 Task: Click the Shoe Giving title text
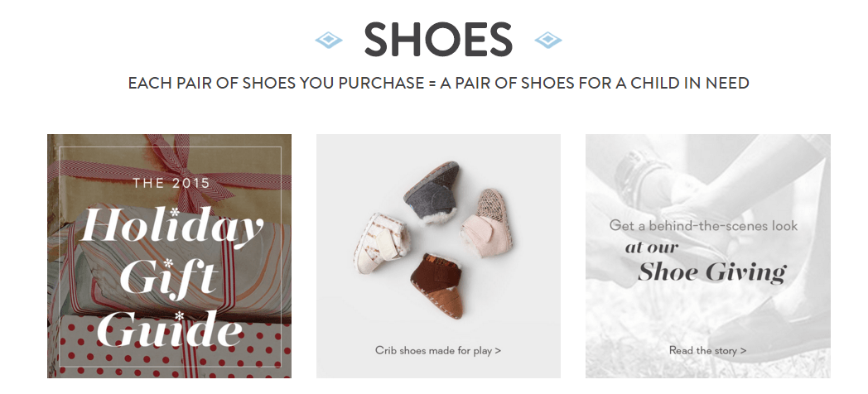click(712, 273)
